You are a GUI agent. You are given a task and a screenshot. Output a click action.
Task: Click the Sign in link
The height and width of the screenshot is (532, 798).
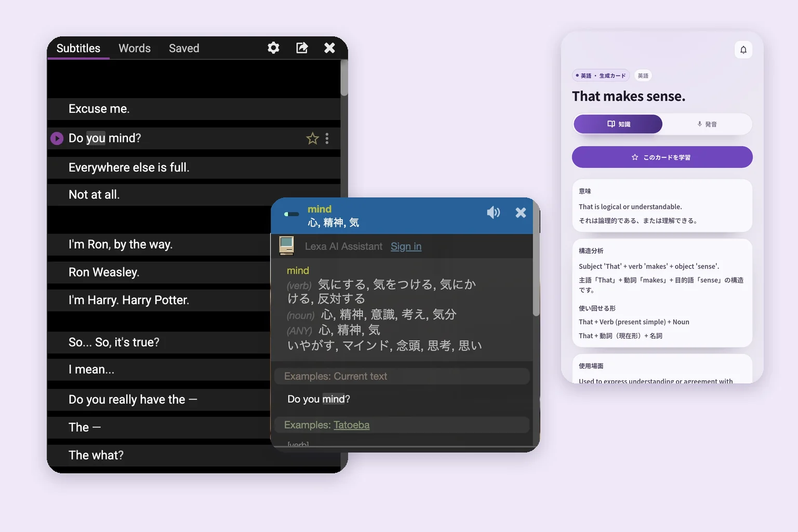406,246
